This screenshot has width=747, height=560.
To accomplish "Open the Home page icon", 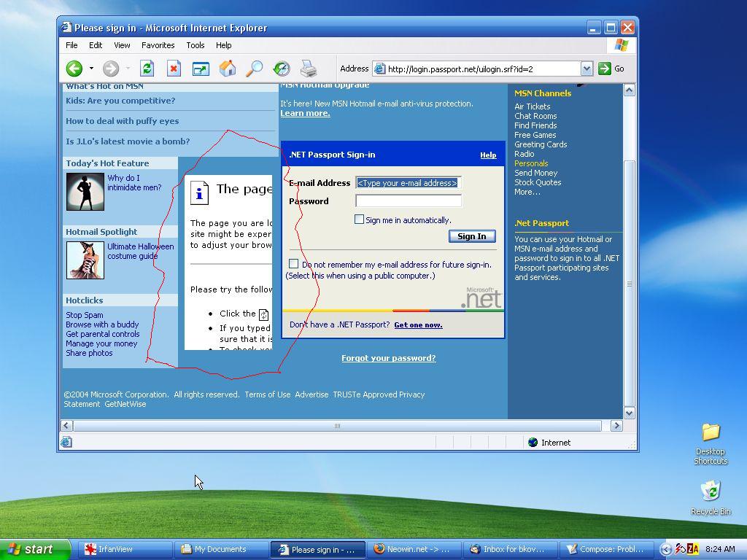I will pyautogui.click(x=228, y=69).
